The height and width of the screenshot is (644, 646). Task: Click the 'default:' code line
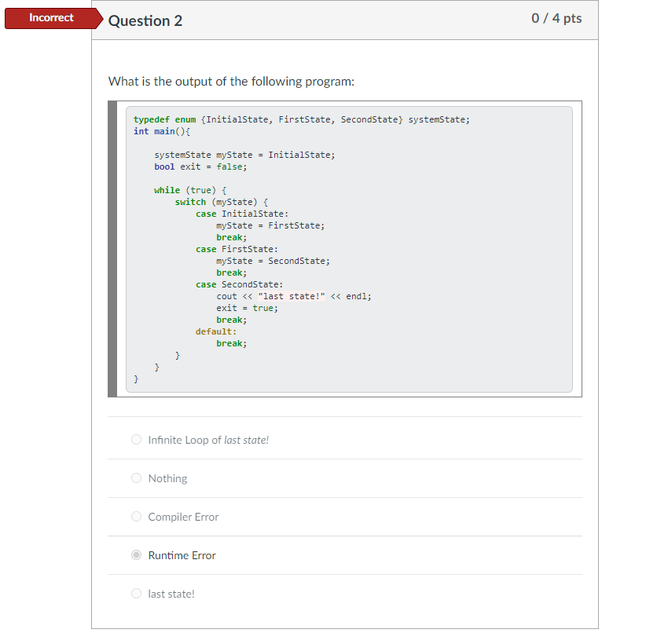[x=216, y=331]
